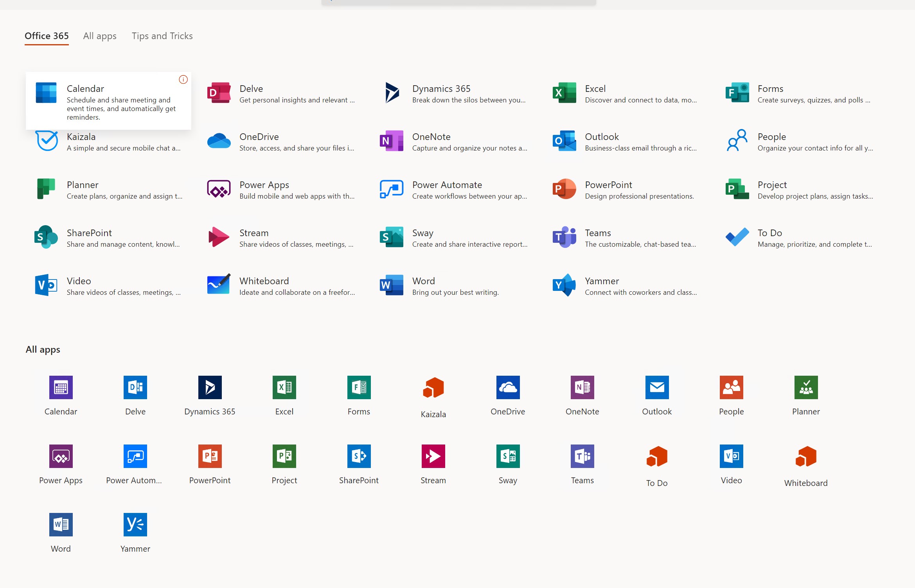Open OneDrive cloud icon in top list
The width and height of the screenshot is (915, 588).
219,141
